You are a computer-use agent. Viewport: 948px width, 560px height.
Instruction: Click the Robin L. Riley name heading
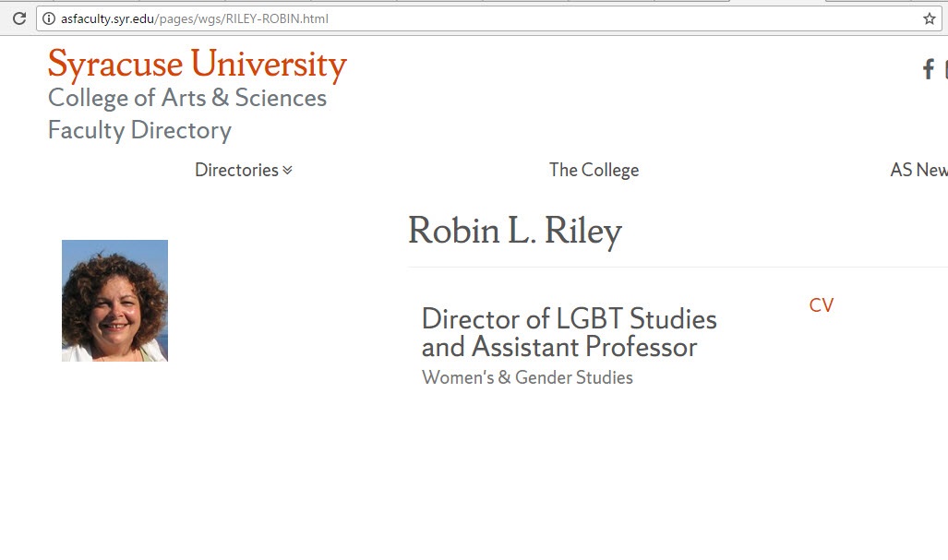515,231
